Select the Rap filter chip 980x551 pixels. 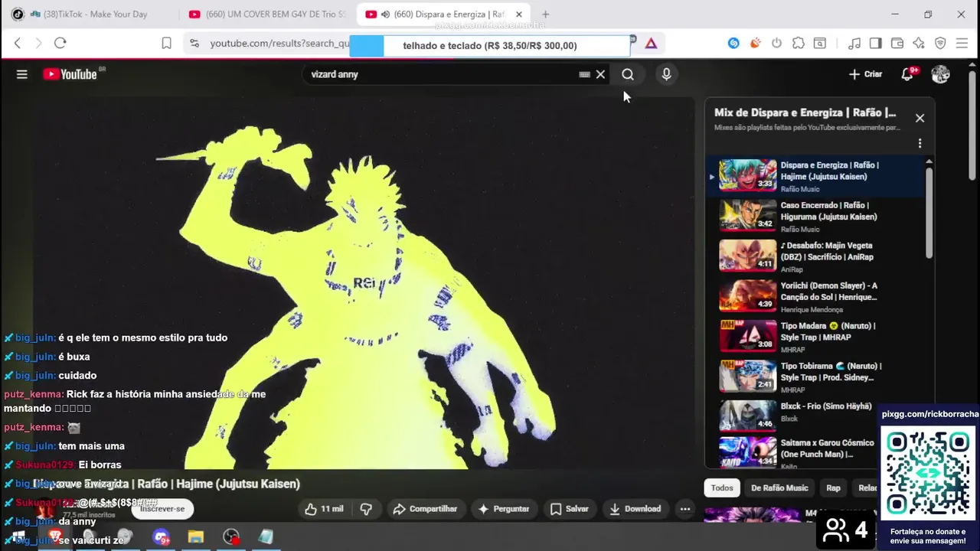[x=833, y=487]
